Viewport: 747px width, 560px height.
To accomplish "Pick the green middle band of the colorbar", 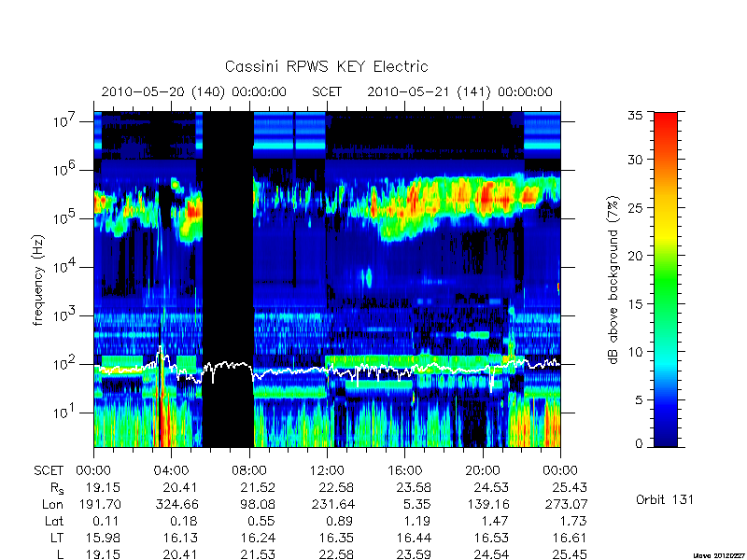I will pos(666,280).
